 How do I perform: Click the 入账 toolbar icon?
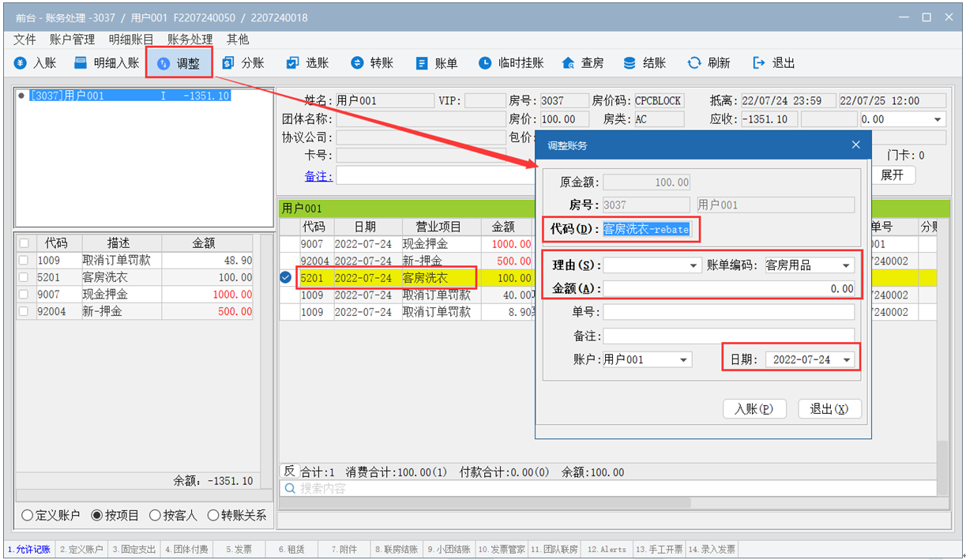tap(21, 63)
